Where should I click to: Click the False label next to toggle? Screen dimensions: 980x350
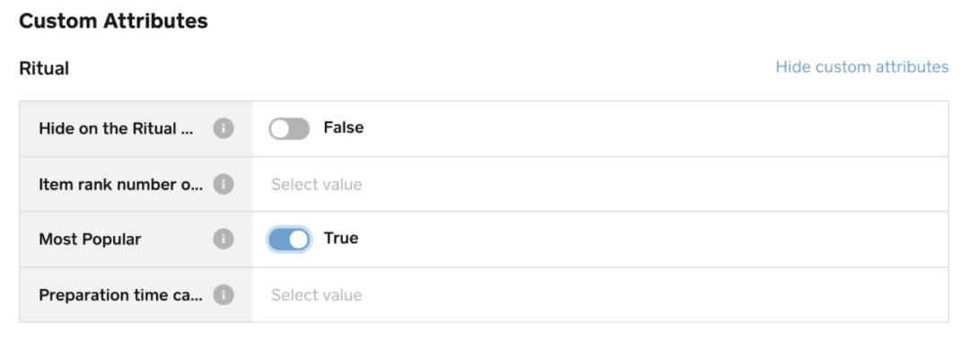343,127
